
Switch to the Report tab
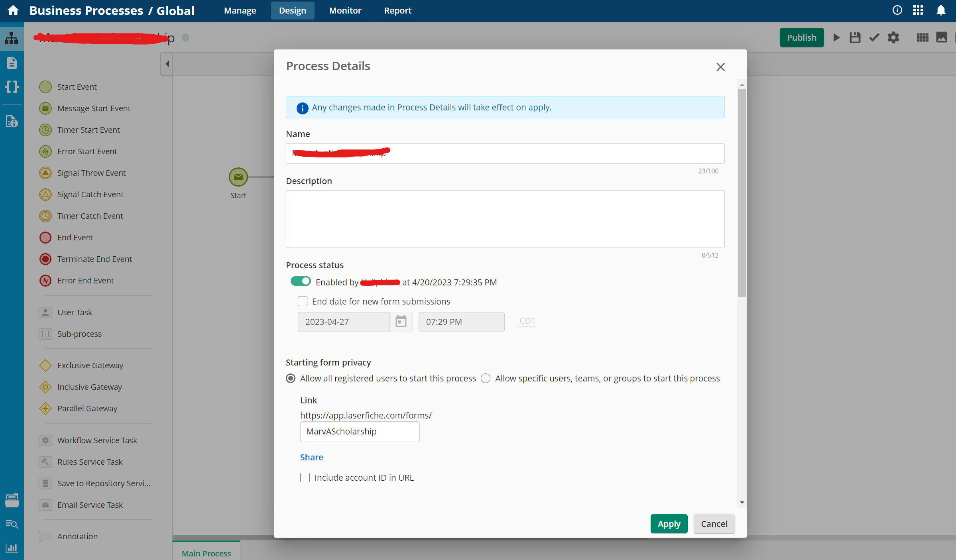[397, 10]
